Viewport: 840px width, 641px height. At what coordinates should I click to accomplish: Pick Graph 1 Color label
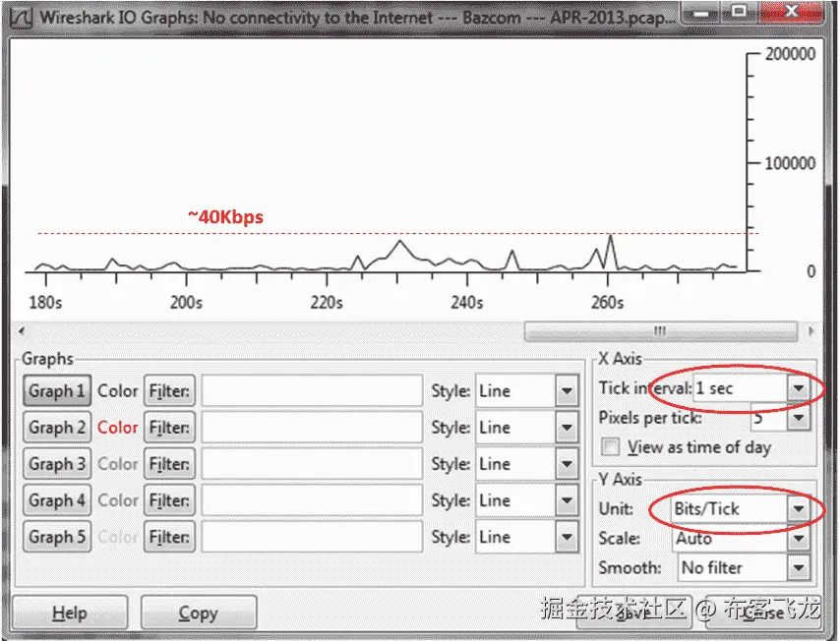pos(117,391)
